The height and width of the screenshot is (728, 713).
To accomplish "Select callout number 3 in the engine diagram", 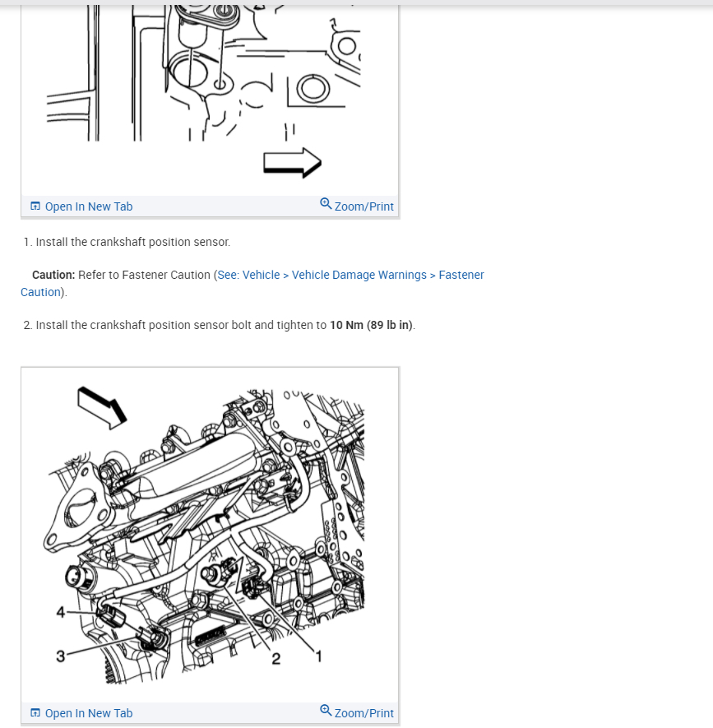I will click(60, 656).
